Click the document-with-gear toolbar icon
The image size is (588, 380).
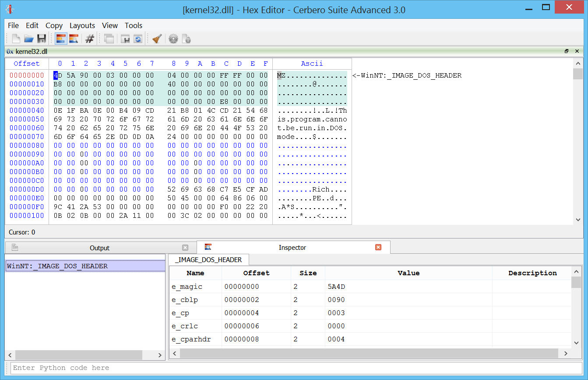186,39
